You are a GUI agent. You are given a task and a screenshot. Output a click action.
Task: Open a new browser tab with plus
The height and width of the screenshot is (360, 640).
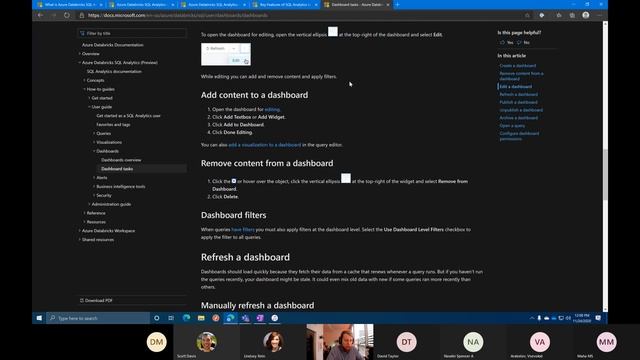tap(397, 4)
